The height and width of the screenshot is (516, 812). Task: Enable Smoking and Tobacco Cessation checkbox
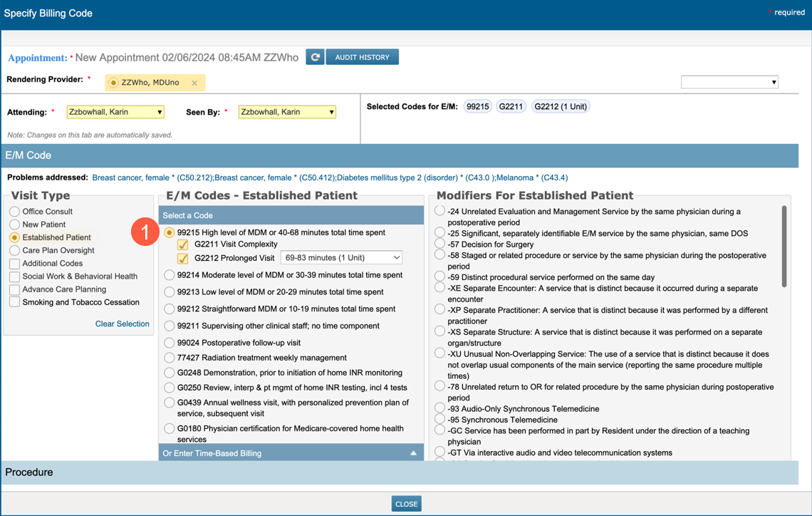(14, 302)
